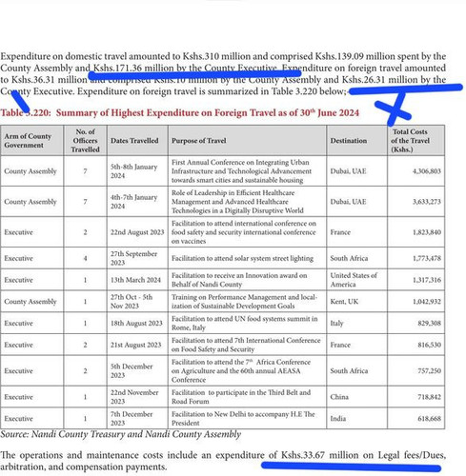Viewport: 466px width, 476px height.
Task: Select 'Dubai, UAE' in the 4,306,803 row
Action: (348, 171)
